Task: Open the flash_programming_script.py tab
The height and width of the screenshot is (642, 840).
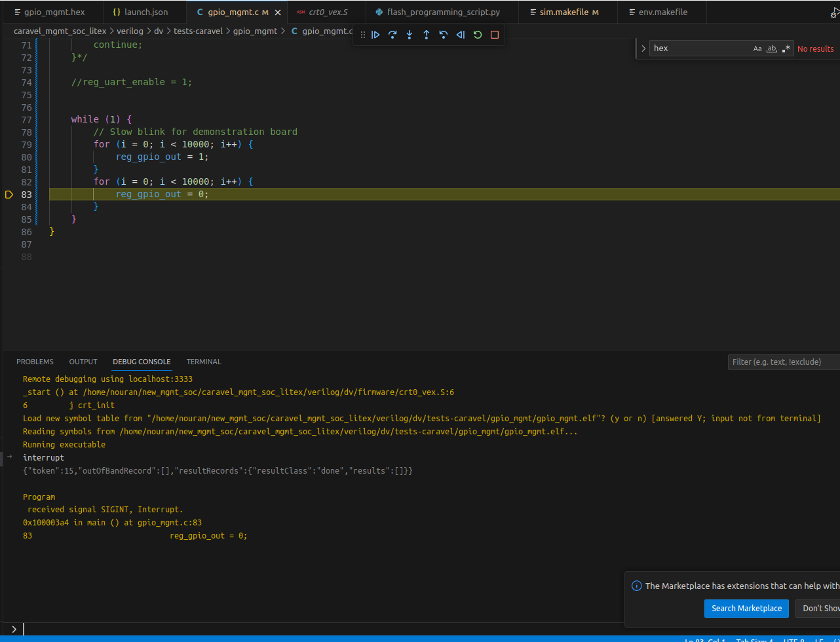Action: click(x=442, y=12)
